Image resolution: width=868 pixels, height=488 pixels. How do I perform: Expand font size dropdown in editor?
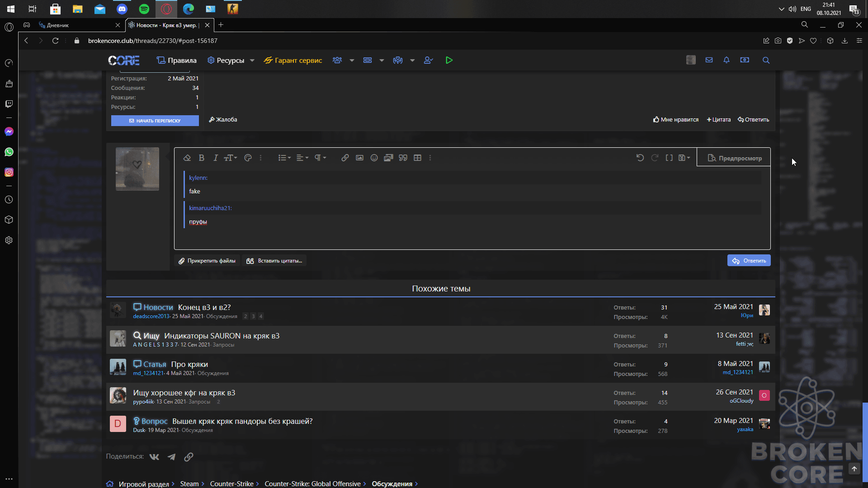pyautogui.click(x=231, y=158)
